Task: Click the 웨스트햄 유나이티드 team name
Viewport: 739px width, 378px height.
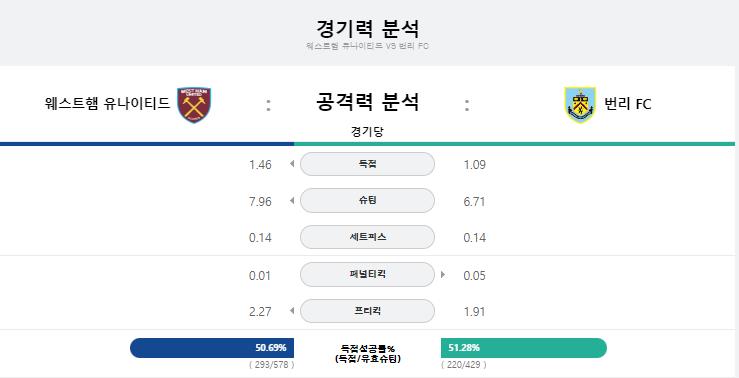Action: click(107, 103)
